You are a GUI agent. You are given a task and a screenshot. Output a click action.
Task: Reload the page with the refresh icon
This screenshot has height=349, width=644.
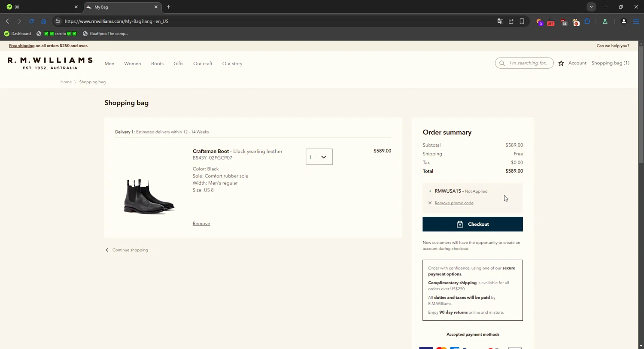31,21
